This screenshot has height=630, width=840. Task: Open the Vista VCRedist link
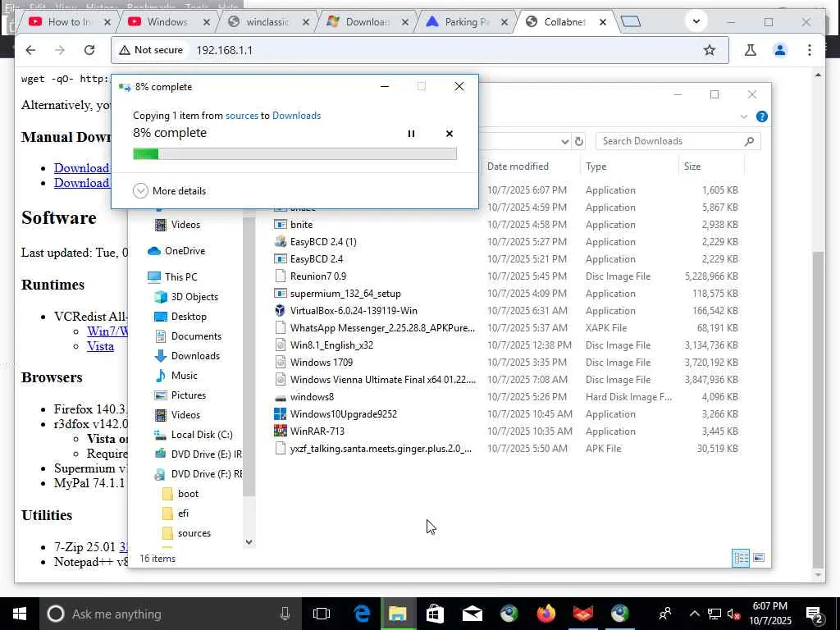click(100, 346)
